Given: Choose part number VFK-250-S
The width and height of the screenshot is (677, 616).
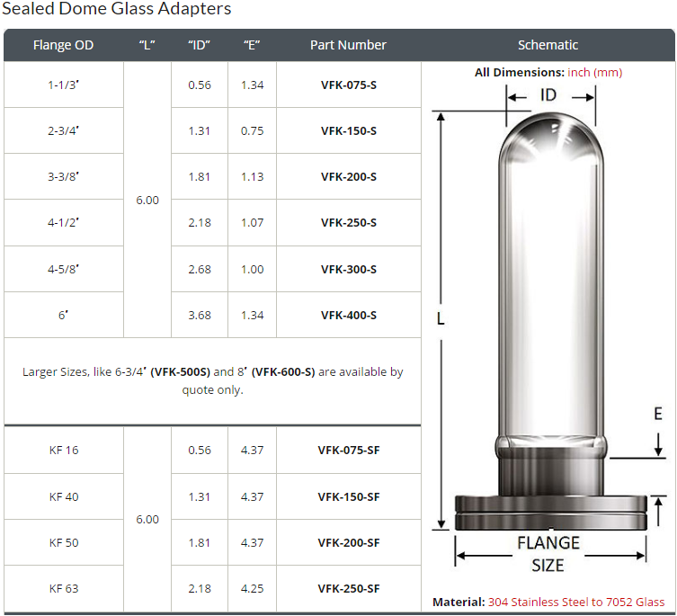Looking at the screenshot, I should [x=348, y=222].
